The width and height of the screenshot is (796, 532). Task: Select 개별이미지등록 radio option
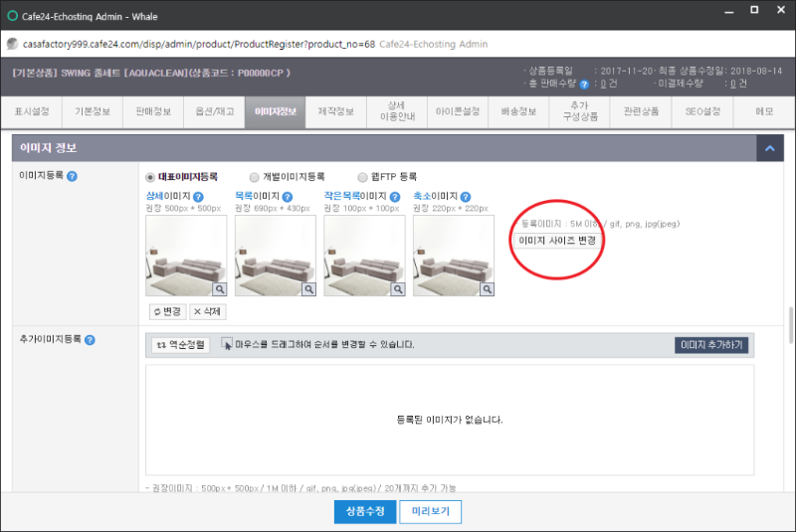pos(254,177)
